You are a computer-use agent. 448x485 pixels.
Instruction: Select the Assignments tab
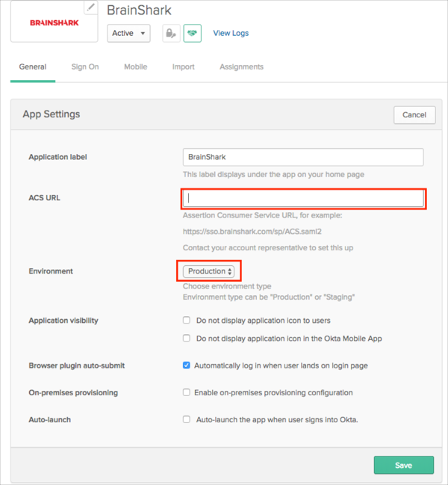[241, 67]
